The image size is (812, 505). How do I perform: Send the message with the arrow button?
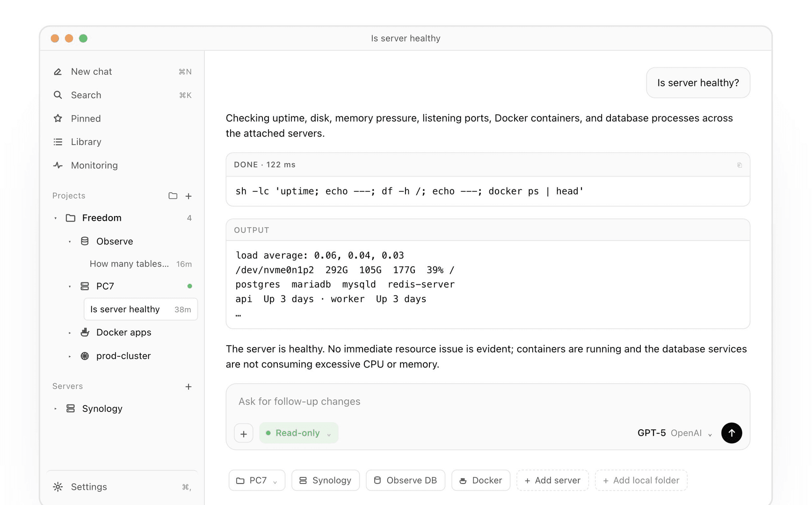[732, 433]
